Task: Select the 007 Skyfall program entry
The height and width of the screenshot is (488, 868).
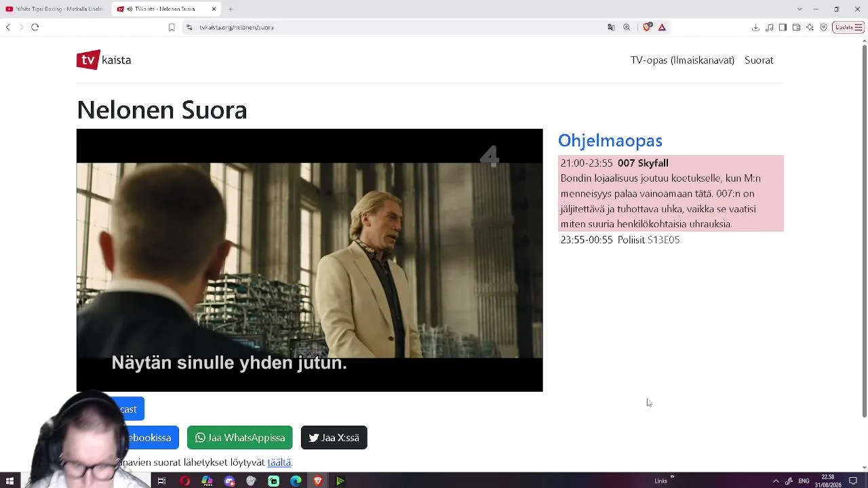Action: pyautogui.click(x=671, y=193)
